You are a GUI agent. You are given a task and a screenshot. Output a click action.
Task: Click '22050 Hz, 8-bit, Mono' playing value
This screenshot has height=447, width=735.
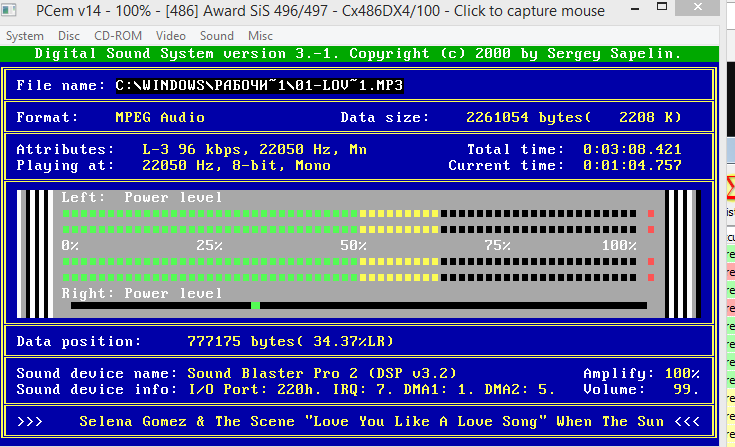pyautogui.click(x=236, y=165)
